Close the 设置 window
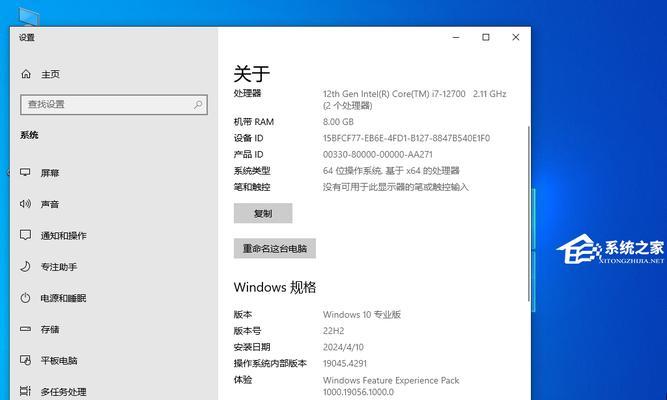This screenshot has height=400, width=667. coord(516,37)
